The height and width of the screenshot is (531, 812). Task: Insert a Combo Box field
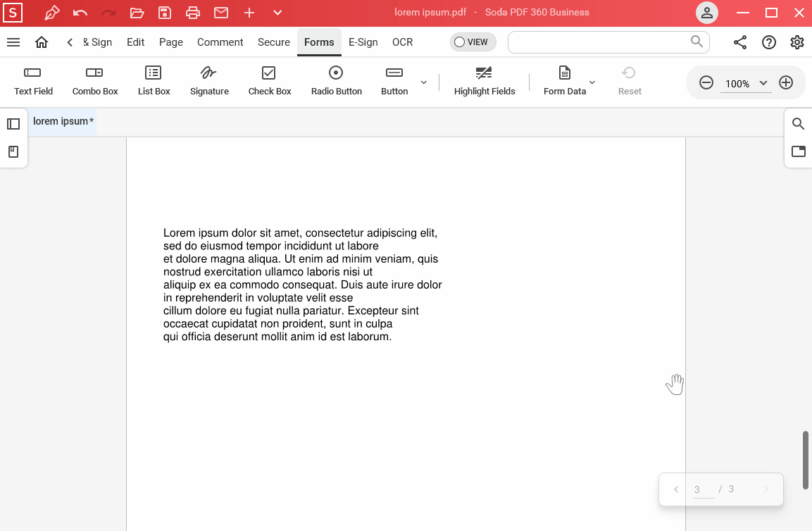[95, 81]
